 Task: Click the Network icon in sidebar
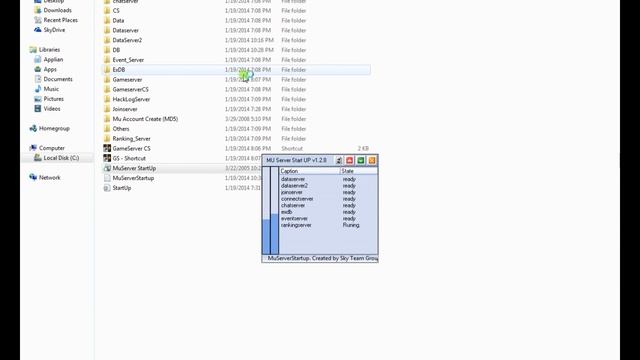[x=33, y=178]
